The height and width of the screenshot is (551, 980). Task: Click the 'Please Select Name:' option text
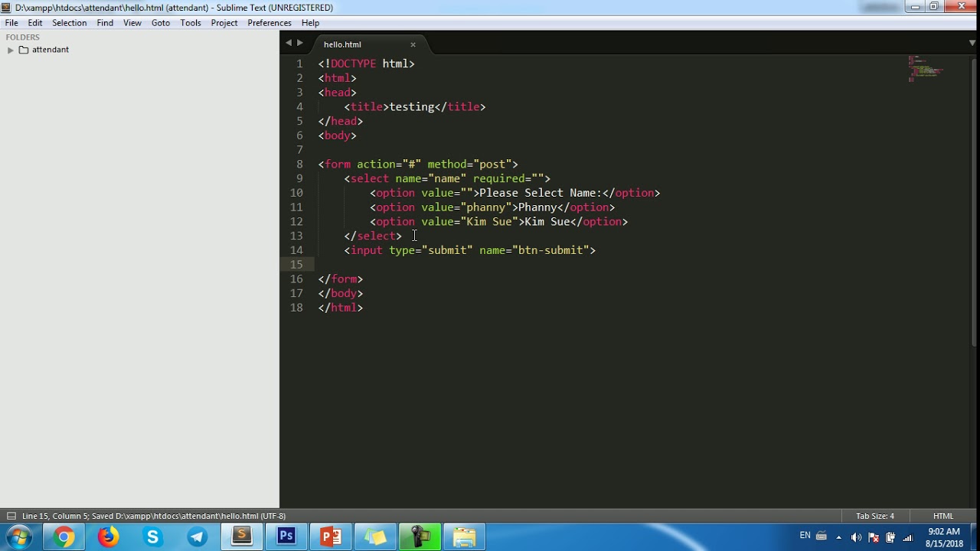point(541,193)
